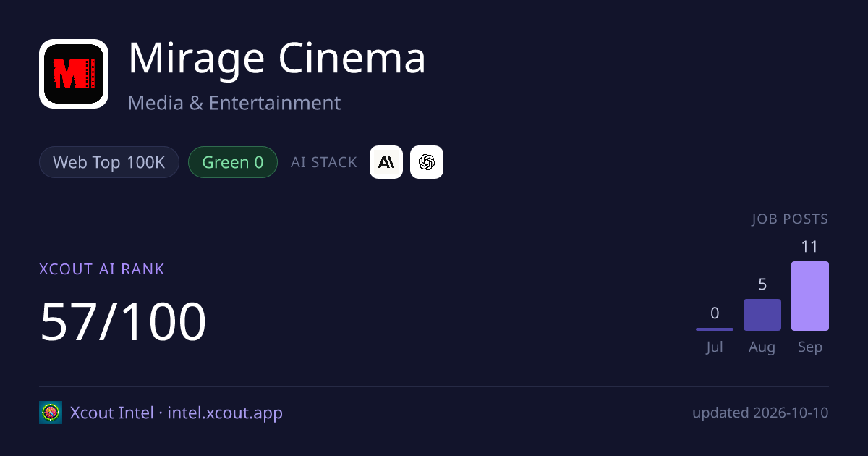Click the OpenAI AI stack icon
Image resolution: width=868 pixels, height=456 pixels.
[x=427, y=162]
